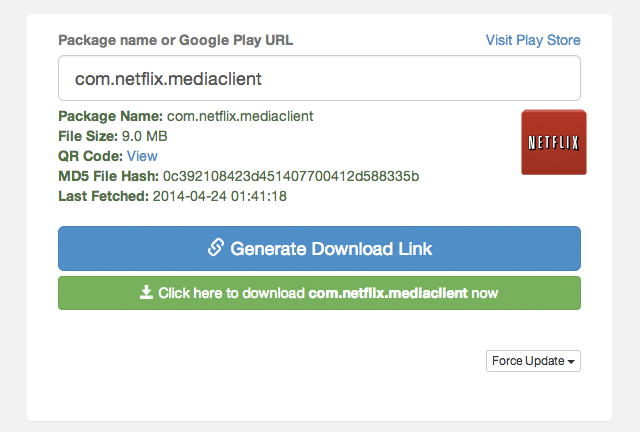
Task: Click the 'QR Code:' label text
Action: click(x=90, y=156)
